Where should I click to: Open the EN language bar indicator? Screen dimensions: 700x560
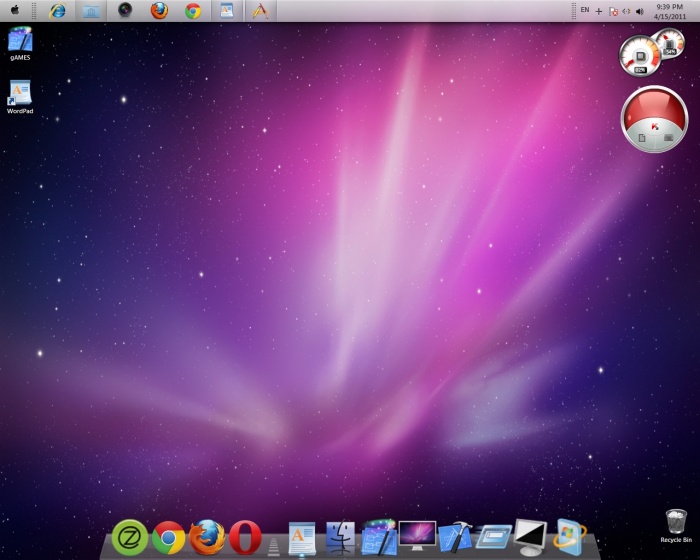pos(585,10)
